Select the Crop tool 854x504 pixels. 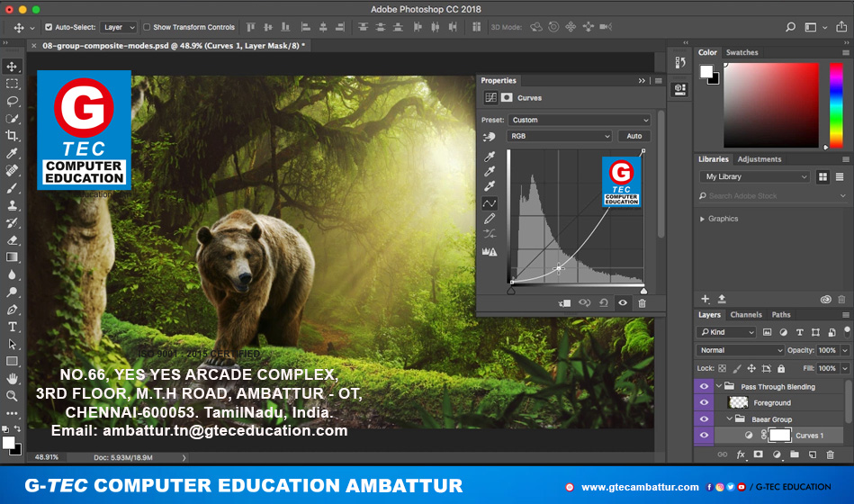[x=13, y=135]
